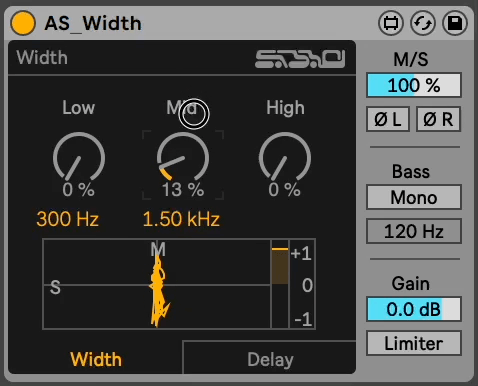Click the Low band label

[x=79, y=108]
